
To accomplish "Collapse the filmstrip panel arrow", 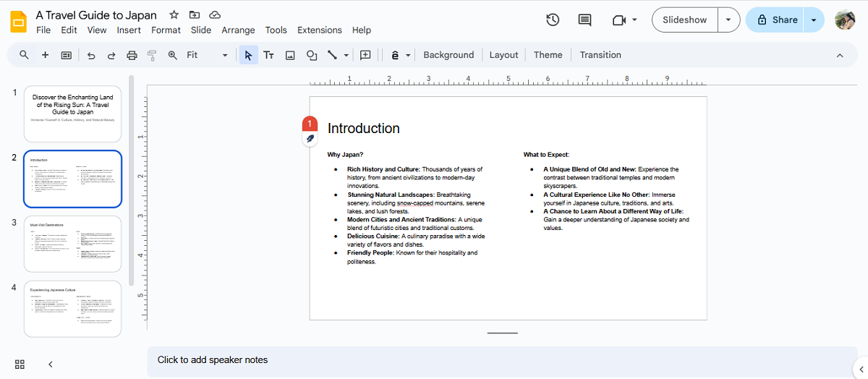I will [x=51, y=364].
